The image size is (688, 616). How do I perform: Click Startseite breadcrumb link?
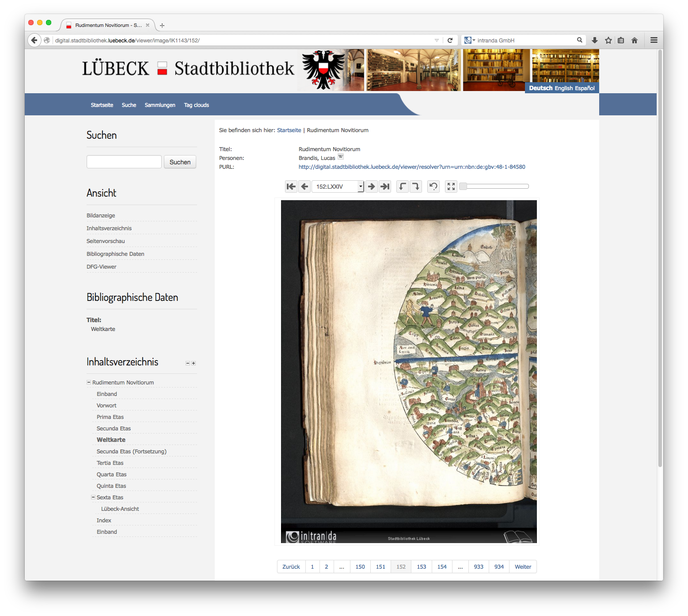click(x=289, y=130)
